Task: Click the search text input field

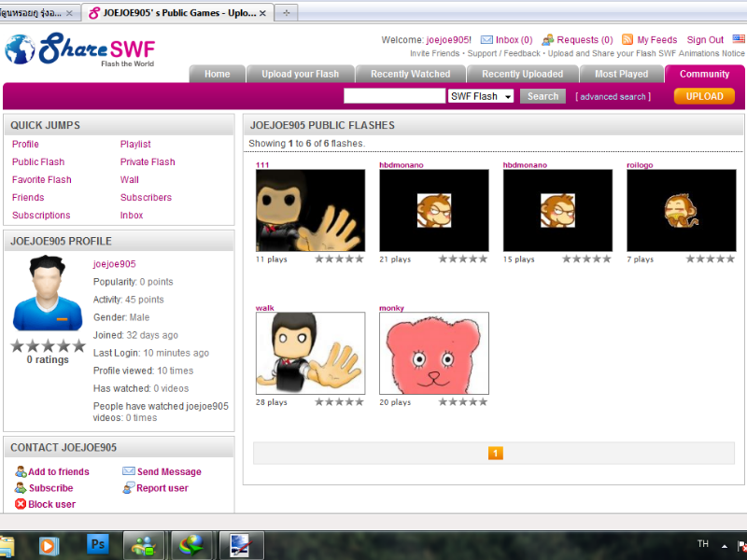Action: pyautogui.click(x=394, y=96)
